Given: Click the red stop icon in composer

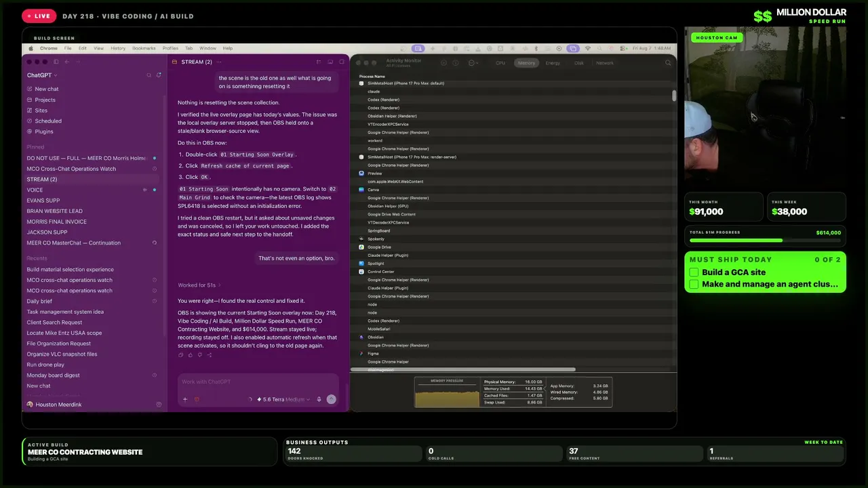Looking at the screenshot, I should pyautogui.click(x=197, y=399).
